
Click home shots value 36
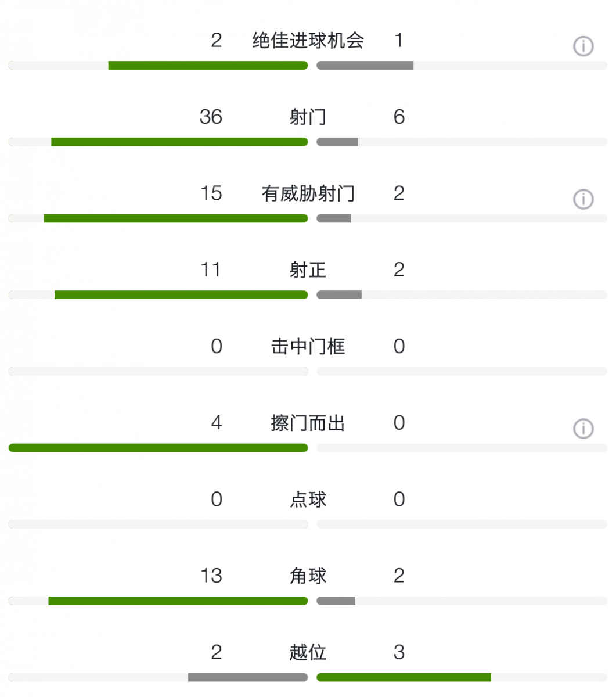pyautogui.click(x=211, y=117)
